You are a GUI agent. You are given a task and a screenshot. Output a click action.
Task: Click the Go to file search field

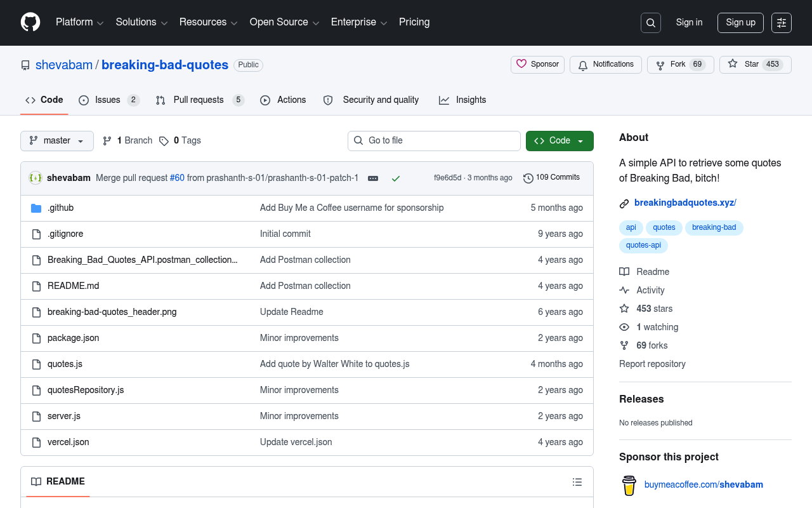[434, 141]
